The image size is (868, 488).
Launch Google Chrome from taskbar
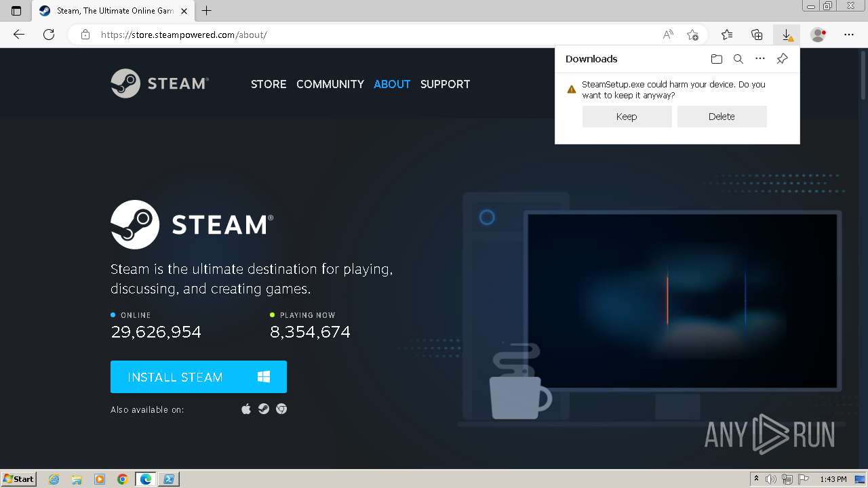click(123, 479)
